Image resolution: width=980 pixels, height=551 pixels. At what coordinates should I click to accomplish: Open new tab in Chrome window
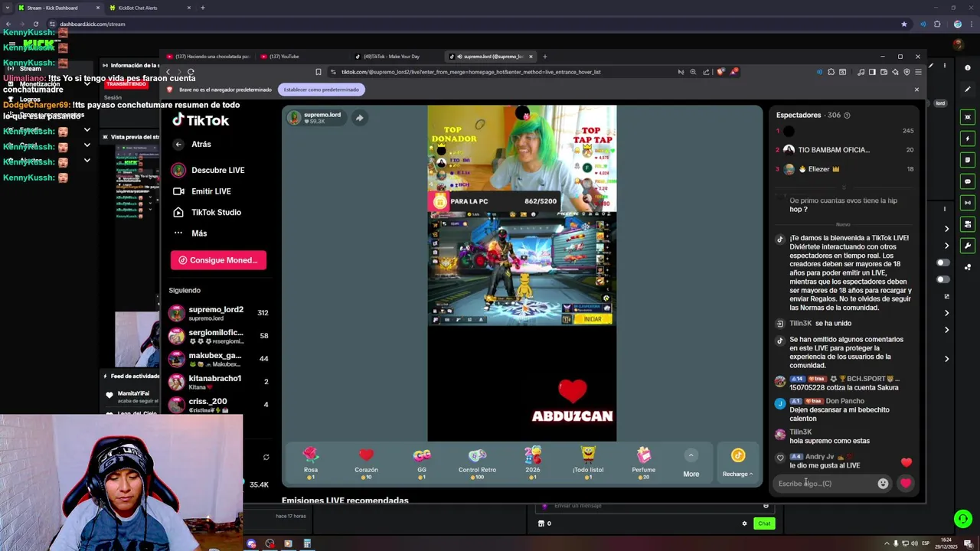click(202, 8)
